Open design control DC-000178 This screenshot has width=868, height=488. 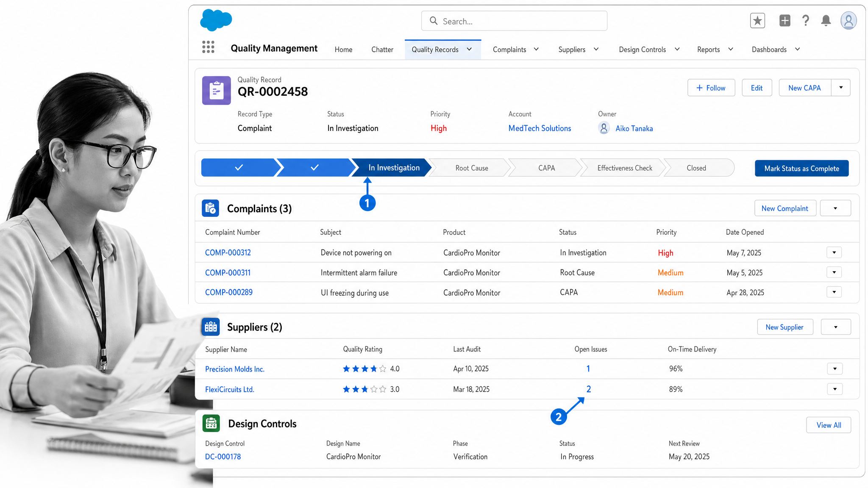coord(223,457)
